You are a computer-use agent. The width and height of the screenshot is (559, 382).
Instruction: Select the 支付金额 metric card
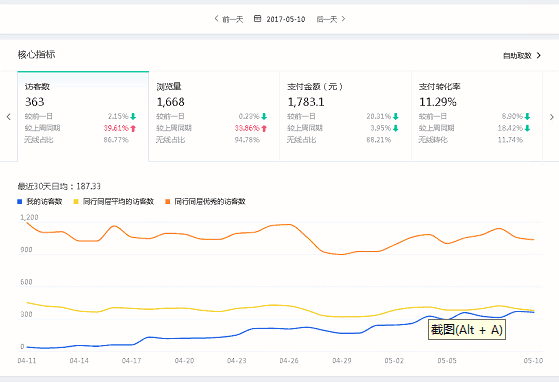click(345, 116)
